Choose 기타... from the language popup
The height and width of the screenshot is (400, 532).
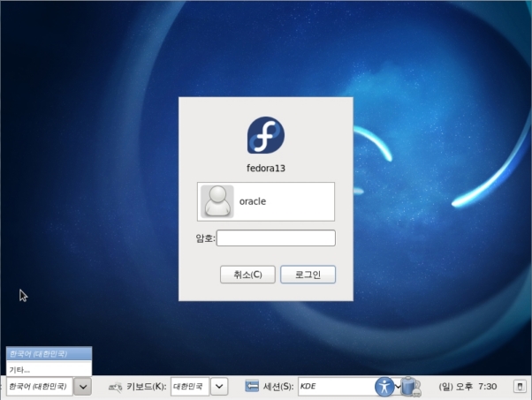click(49, 369)
